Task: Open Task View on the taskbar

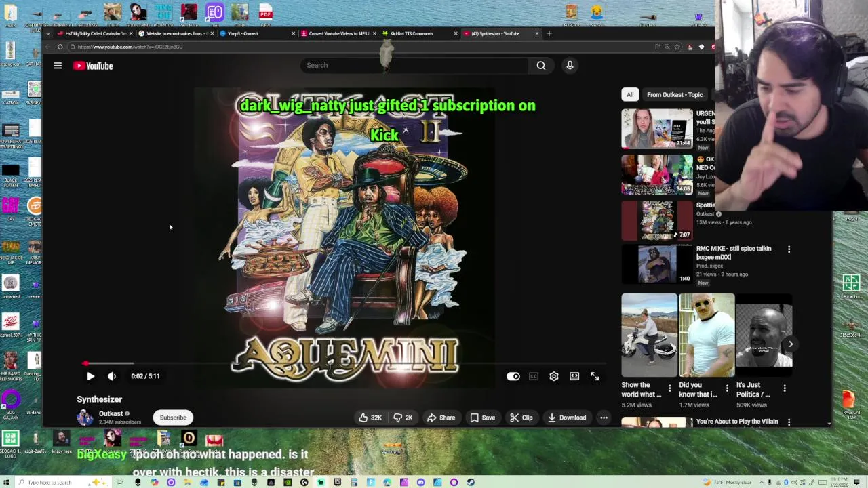Action: [120, 482]
